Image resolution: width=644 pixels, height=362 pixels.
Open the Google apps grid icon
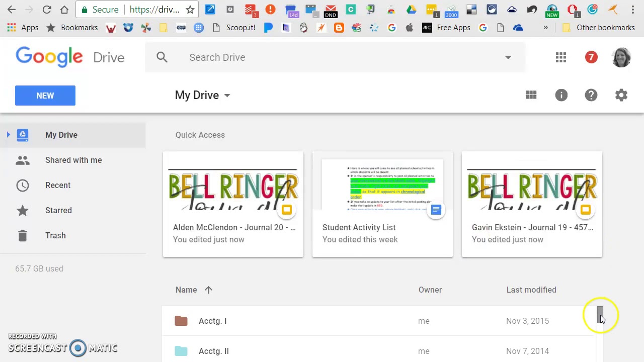(x=561, y=57)
